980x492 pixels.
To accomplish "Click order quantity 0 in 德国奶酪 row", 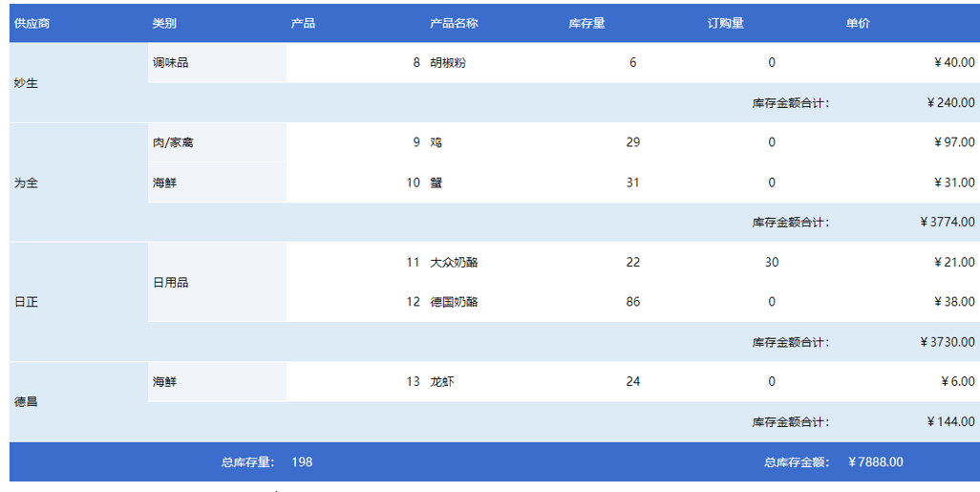I will (x=772, y=302).
